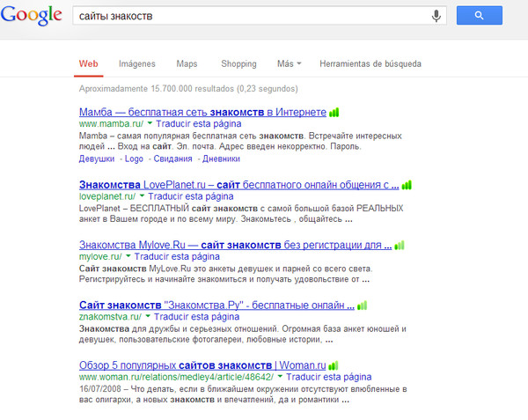Click the blue search magnifier button

(480, 15)
